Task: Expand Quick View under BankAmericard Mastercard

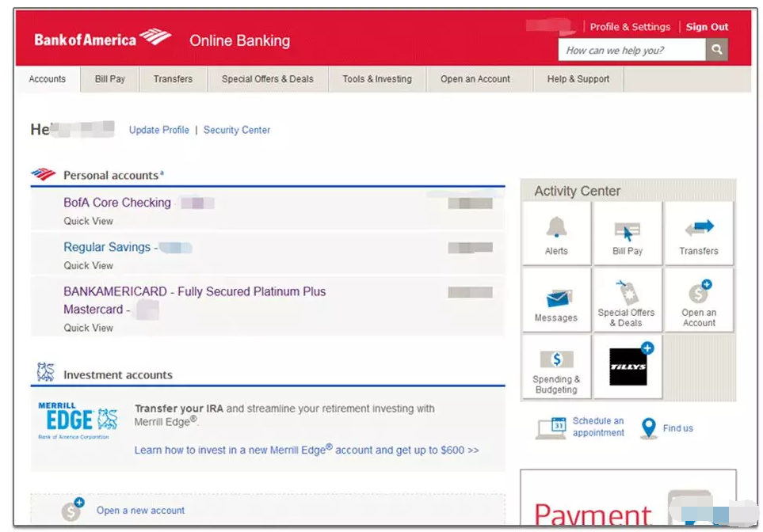Action: (x=89, y=328)
